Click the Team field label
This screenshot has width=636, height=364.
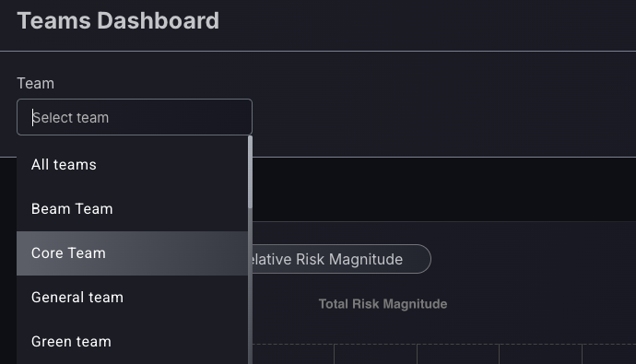coord(35,83)
